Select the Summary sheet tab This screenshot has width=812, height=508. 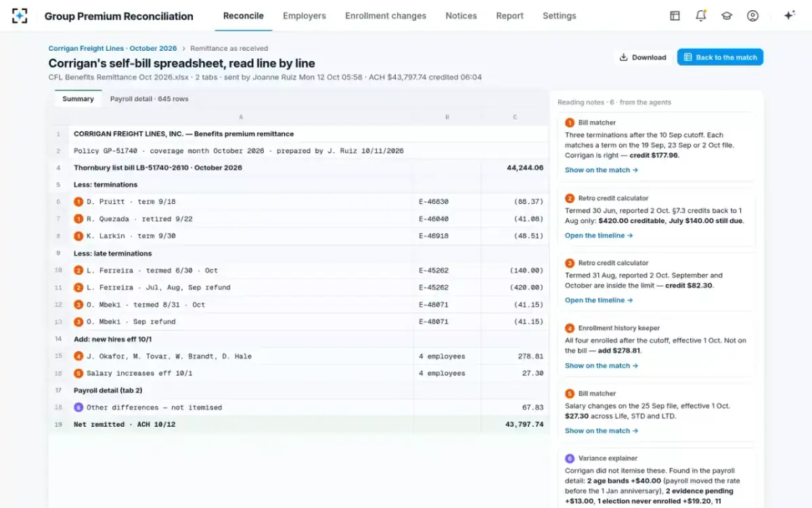point(78,99)
